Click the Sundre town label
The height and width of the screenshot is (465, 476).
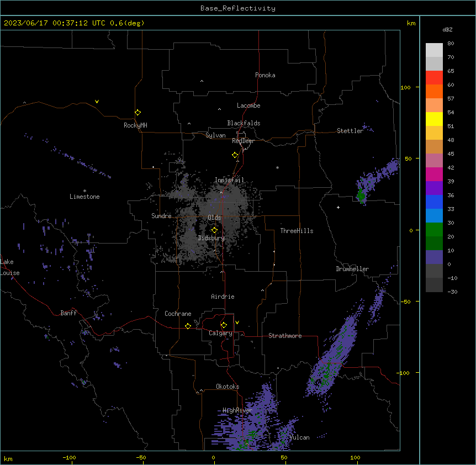(161, 216)
